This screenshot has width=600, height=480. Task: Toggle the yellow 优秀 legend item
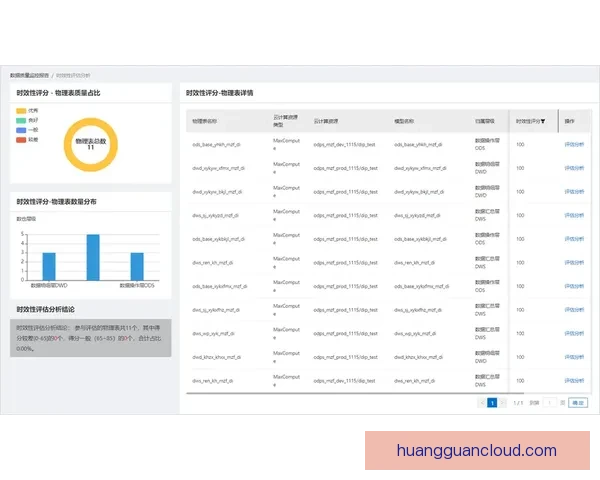[x=28, y=111]
